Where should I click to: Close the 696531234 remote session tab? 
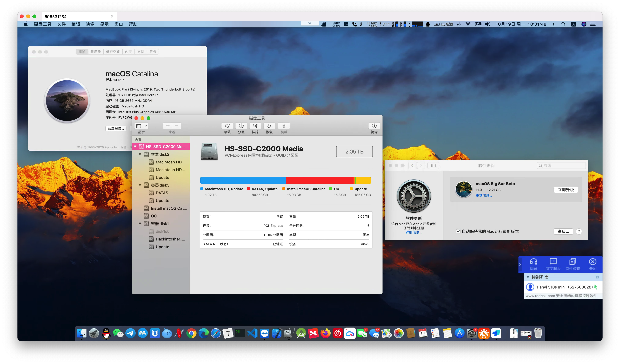pos(112,17)
